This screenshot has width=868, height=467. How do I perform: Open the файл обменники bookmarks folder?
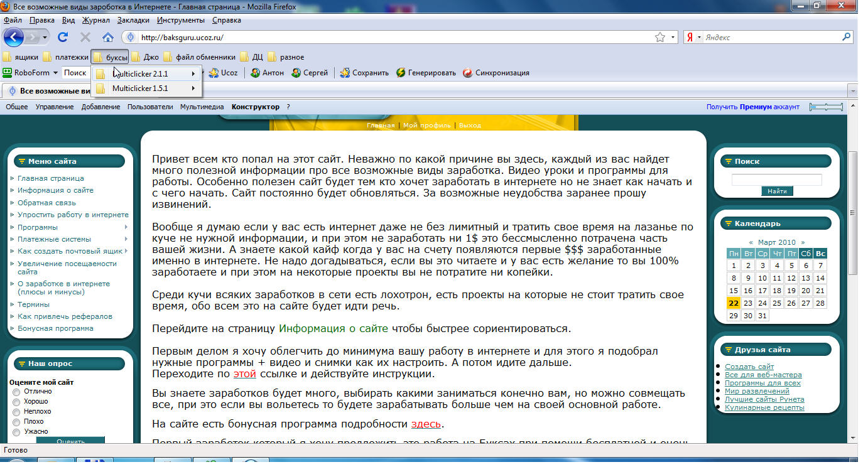pos(199,57)
